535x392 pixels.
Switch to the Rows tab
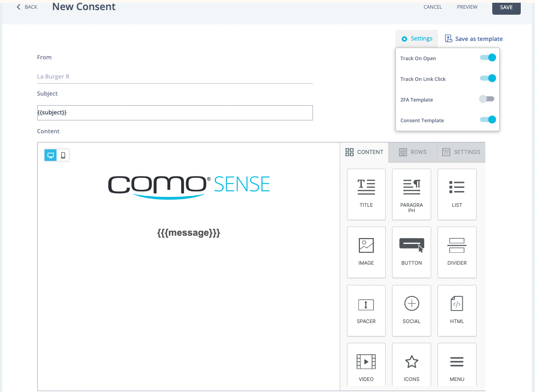413,152
